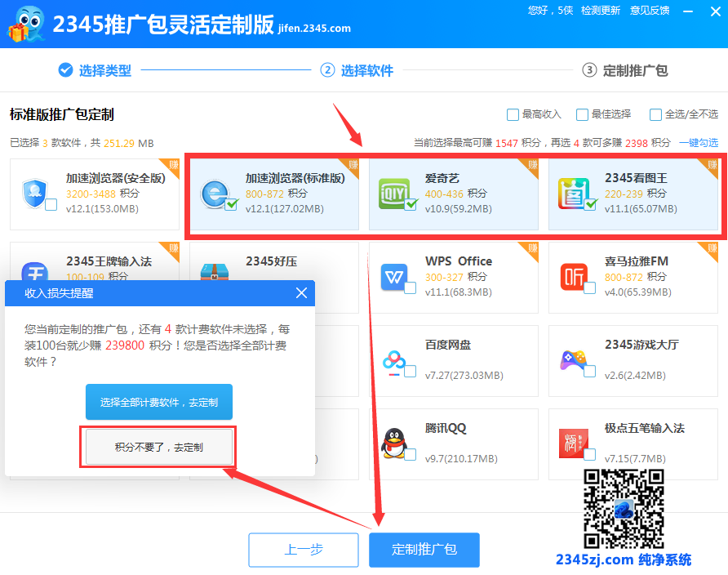Enable the 最高收入 option
728x575 pixels.
(513, 114)
